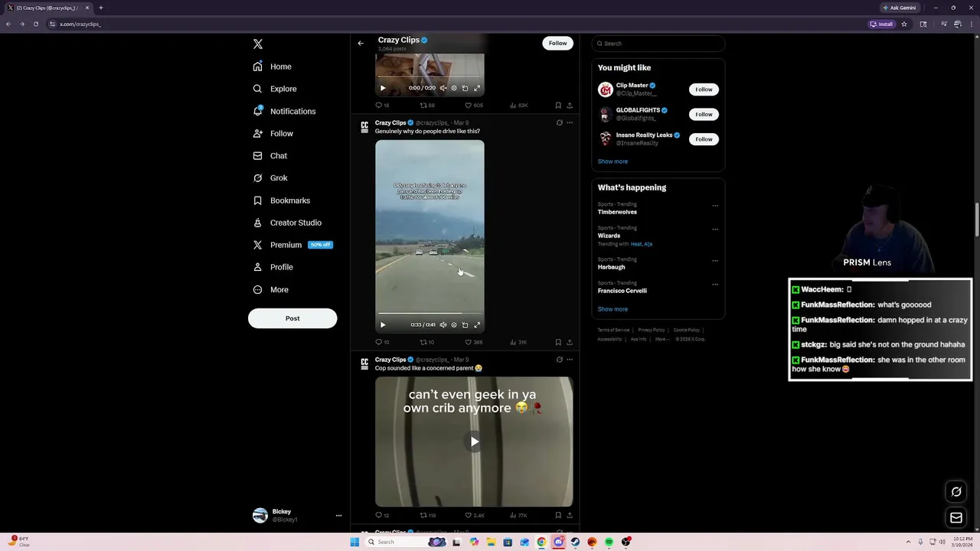Click the Follow people sidebar icon

pyautogui.click(x=258, y=133)
